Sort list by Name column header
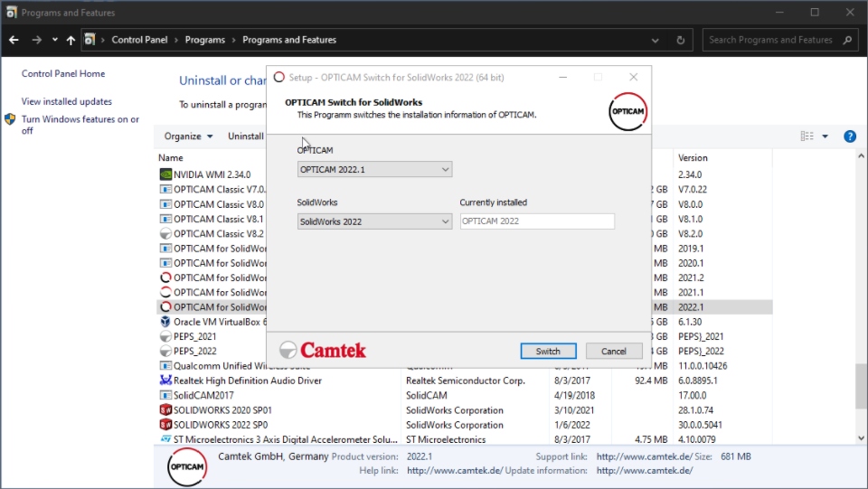This screenshot has height=489, width=868. click(x=171, y=157)
